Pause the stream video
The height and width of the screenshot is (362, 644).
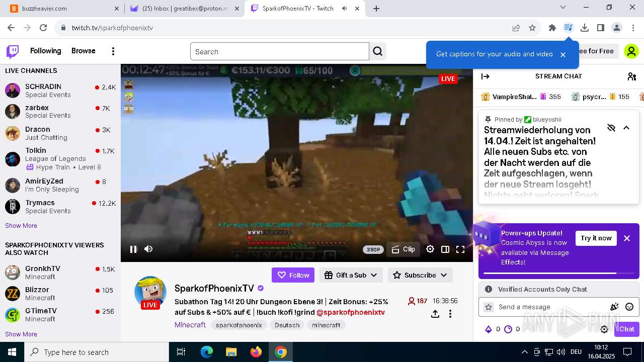(133, 249)
